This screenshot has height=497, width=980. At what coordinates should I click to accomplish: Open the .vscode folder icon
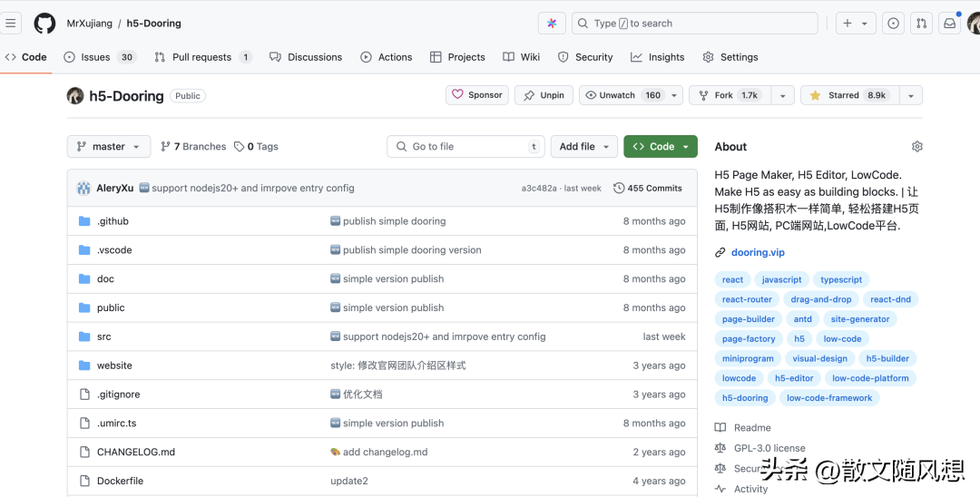coord(84,249)
